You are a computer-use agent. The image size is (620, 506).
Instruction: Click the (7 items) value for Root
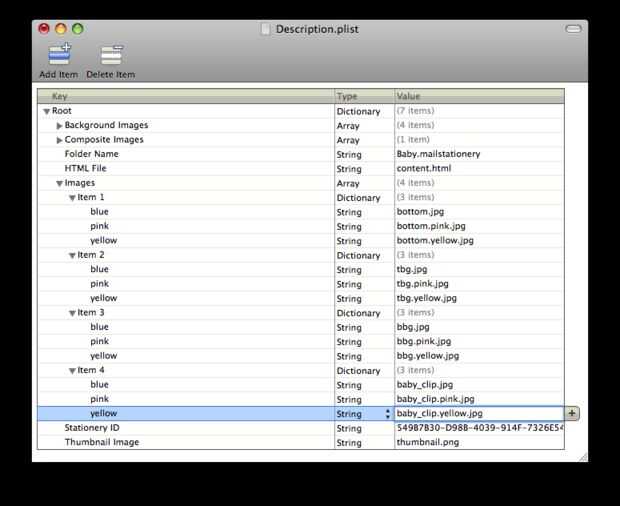(415, 111)
